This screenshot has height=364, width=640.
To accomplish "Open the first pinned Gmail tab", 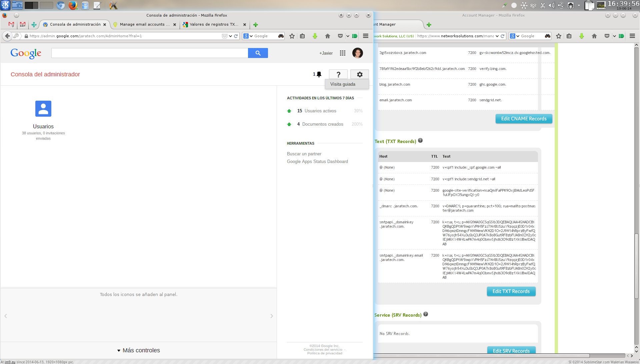I will [x=11, y=25].
